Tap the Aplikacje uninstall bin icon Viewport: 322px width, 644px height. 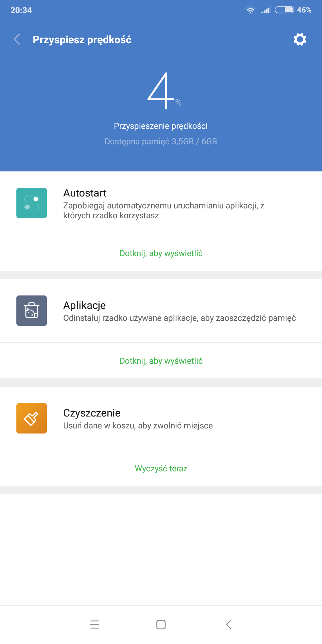pyautogui.click(x=32, y=311)
